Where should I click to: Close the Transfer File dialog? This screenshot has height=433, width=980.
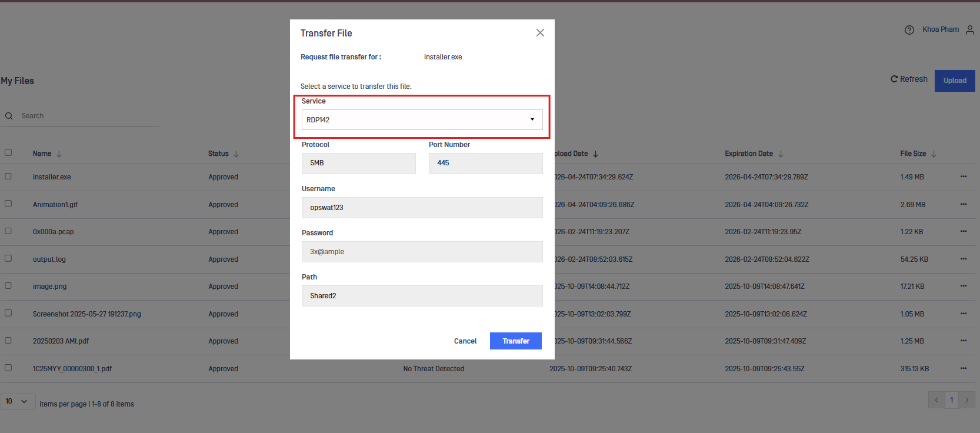tap(540, 33)
